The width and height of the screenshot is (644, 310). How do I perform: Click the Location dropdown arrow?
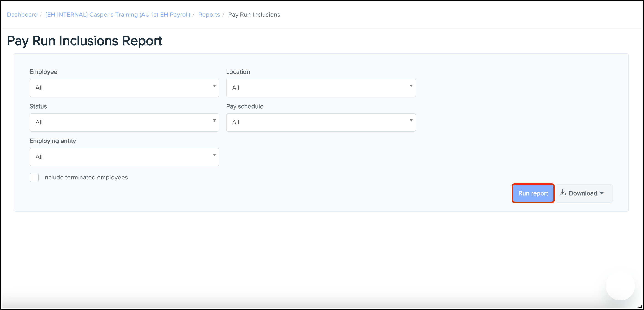(x=411, y=86)
